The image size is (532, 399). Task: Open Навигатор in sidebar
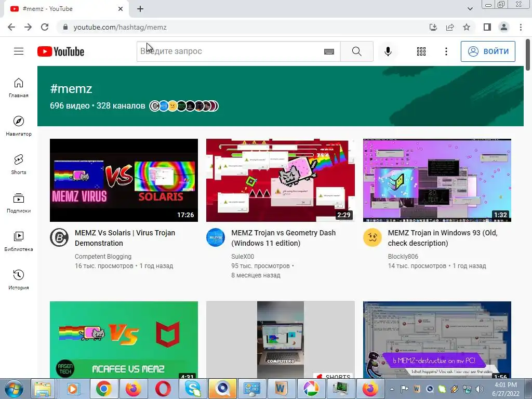click(19, 126)
